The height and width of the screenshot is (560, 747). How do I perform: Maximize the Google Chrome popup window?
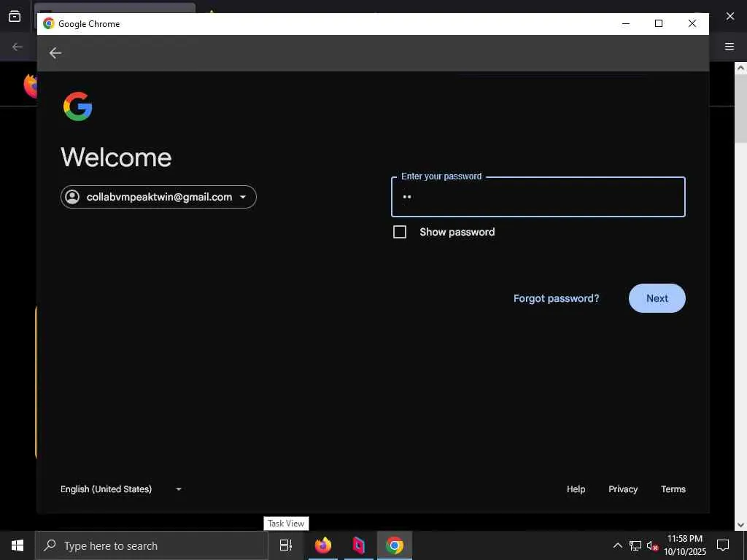(x=659, y=24)
